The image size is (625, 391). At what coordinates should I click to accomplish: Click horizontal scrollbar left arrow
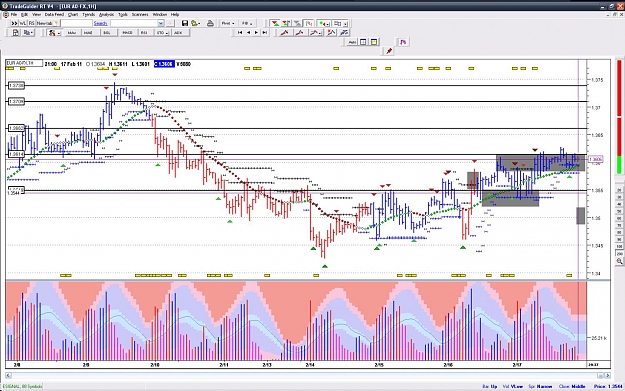click(x=8, y=375)
